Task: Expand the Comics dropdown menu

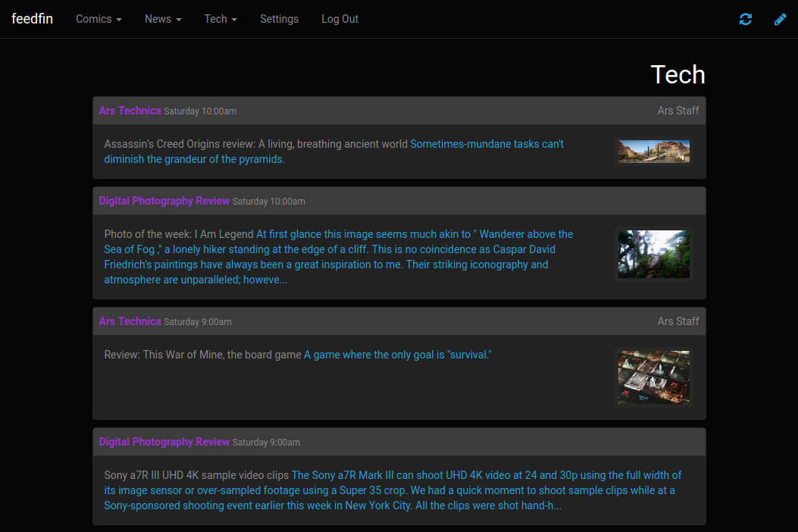Action: (x=99, y=19)
